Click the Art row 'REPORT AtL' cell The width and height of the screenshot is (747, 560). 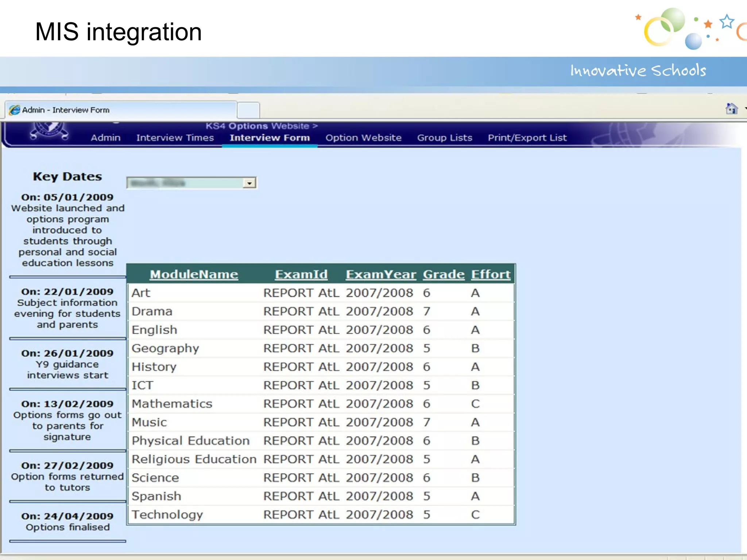coord(301,293)
